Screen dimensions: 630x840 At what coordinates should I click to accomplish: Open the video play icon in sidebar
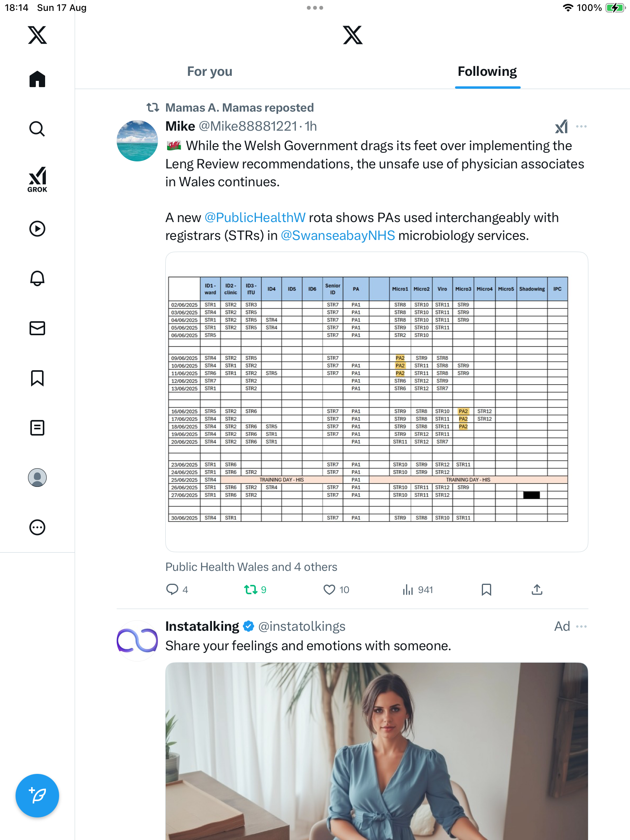[37, 229]
